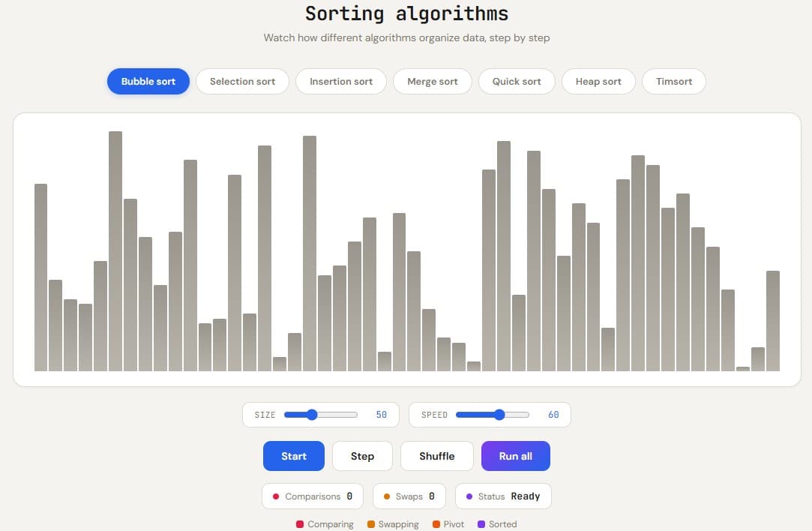Switch to Heap sort tab

coord(598,81)
